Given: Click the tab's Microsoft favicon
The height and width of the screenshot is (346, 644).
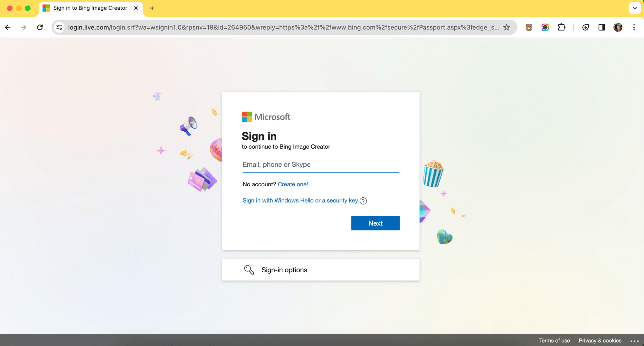Looking at the screenshot, I should (46, 8).
